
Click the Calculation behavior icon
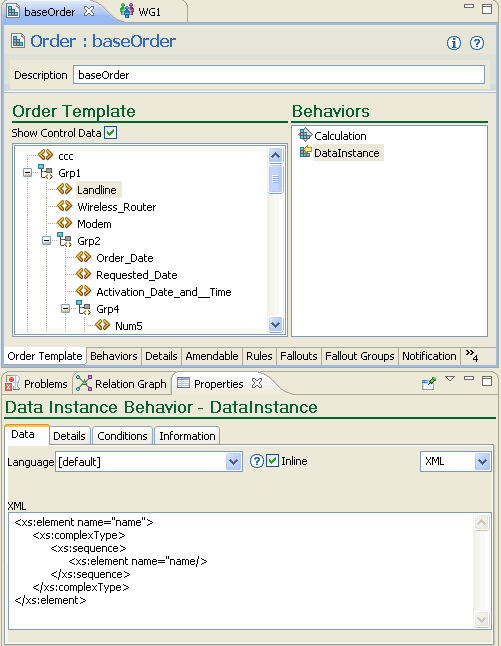coord(305,135)
